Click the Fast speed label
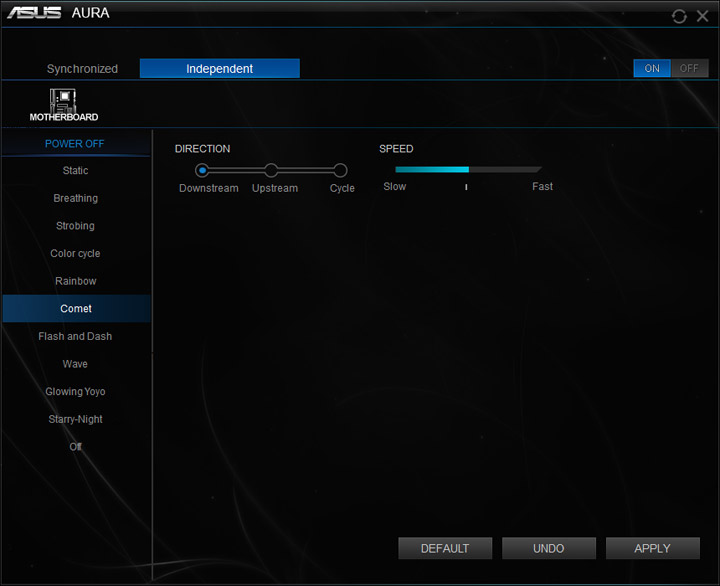Image resolution: width=720 pixels, height=586 pixels. coord(542,186)
